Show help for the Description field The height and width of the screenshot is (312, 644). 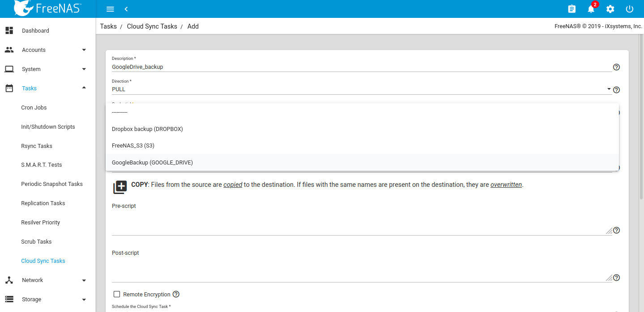[616, 67]
